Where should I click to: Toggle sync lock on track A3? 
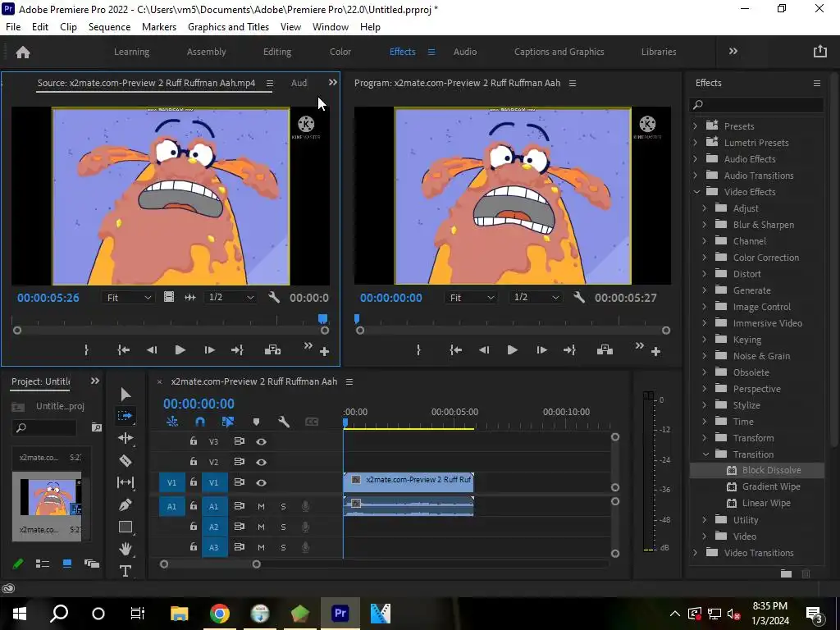click(239, 547)
